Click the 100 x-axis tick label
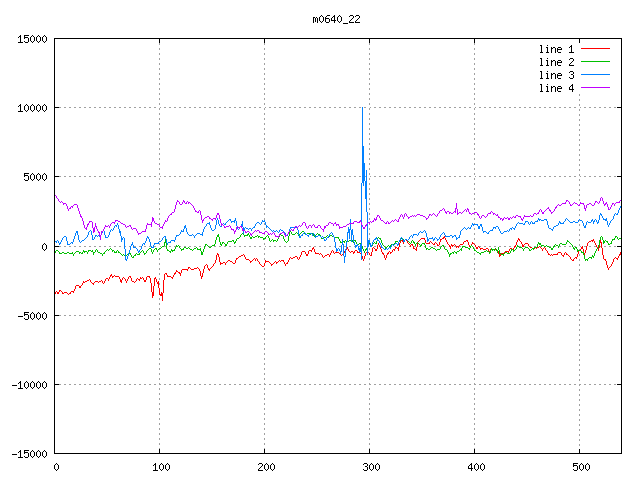Viewport: 640px width, 480px height. coord(160,466)
